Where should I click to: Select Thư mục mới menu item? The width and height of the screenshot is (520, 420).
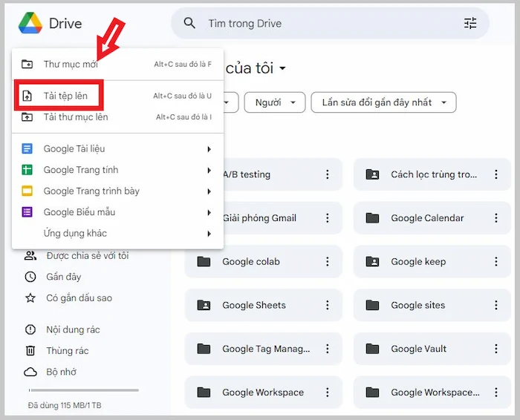[117, 64]
